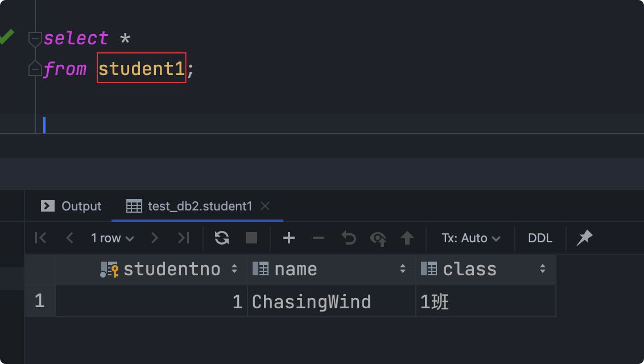Open the Tx: Auto transaction mode dropdown

pos(471,238)
